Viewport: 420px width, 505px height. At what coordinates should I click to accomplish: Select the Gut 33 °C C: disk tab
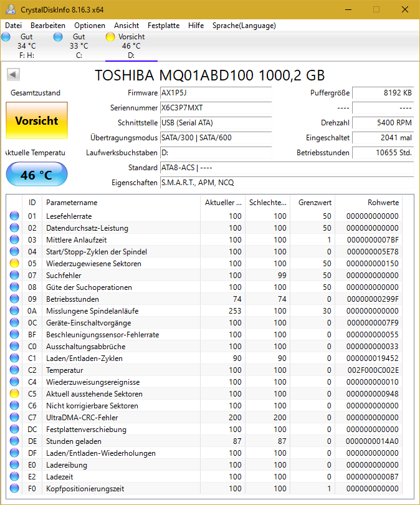79,46
